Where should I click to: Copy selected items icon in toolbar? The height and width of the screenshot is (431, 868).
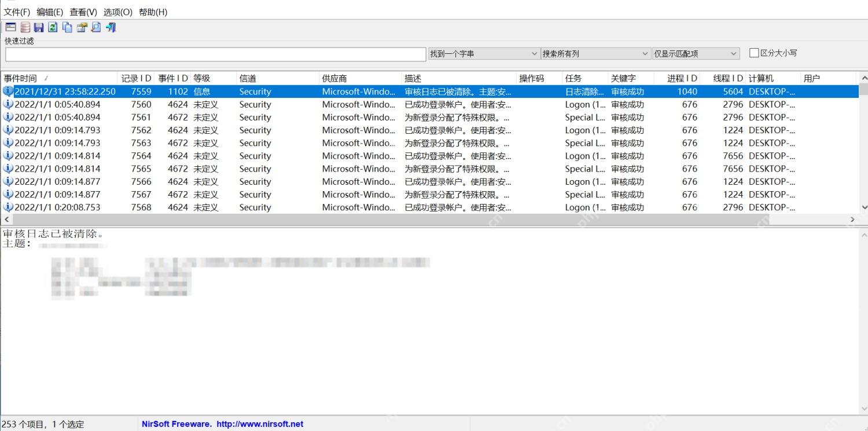67,27
